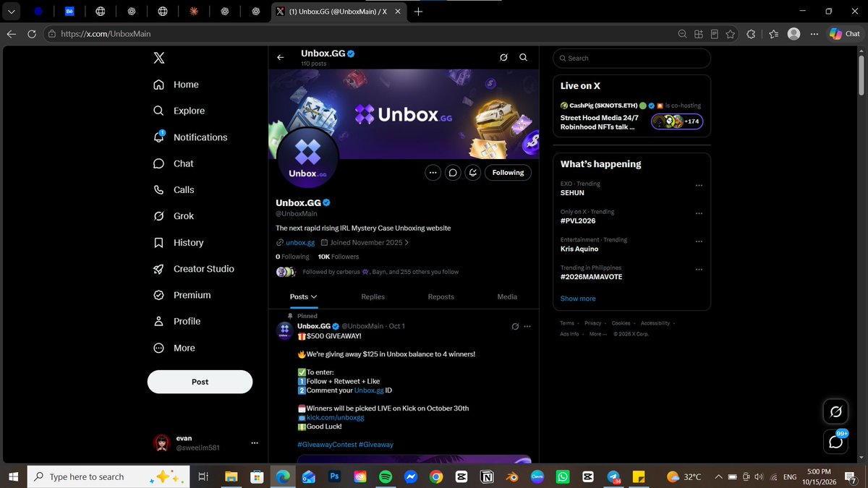
Task: Click the address bar URL
Action: click(x=106, y=33)
